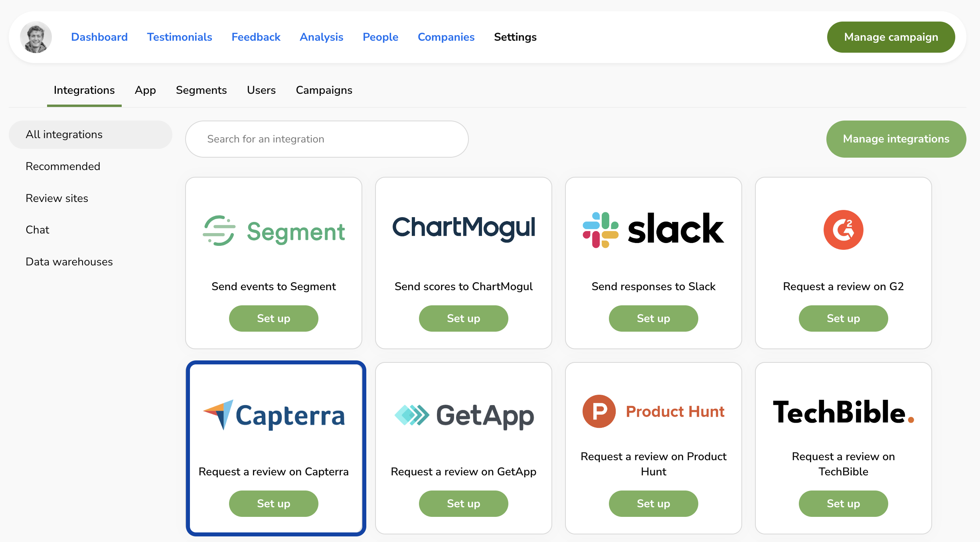Click the Segment logo

coord(274,231)
